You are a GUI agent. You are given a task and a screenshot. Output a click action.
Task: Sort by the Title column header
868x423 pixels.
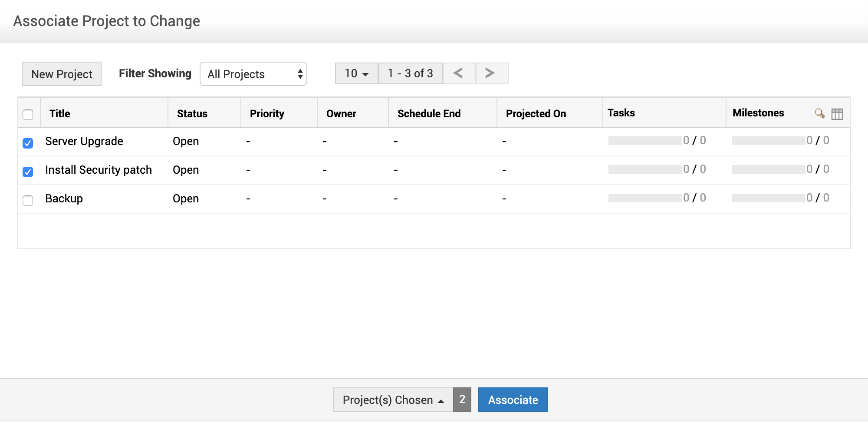(x=60, y=113)
